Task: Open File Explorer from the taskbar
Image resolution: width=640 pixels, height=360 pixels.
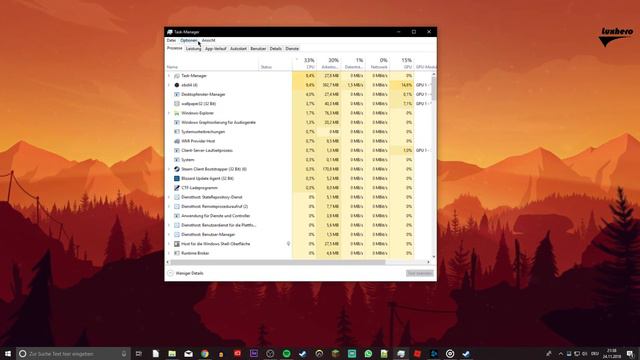Action: (172, 353)
